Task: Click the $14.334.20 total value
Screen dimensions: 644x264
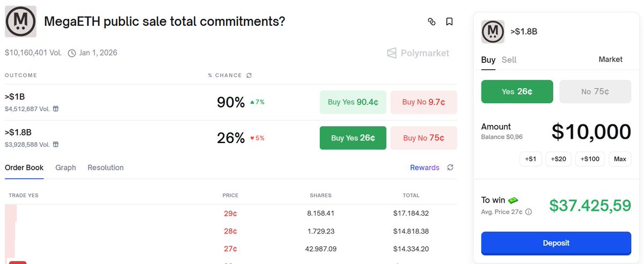Action: coord(411,249)
